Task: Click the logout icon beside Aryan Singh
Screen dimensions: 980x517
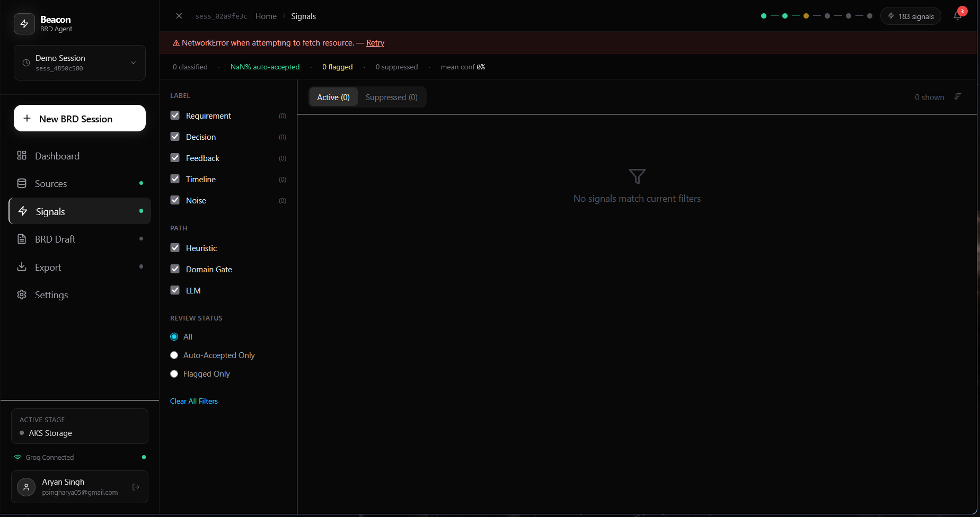Action: point(136,487)
